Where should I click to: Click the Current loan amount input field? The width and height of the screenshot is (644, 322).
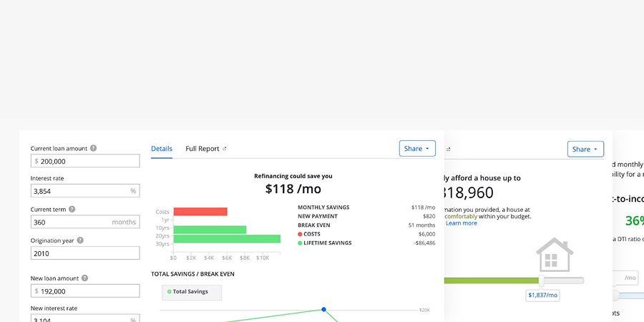click(85, 161)
